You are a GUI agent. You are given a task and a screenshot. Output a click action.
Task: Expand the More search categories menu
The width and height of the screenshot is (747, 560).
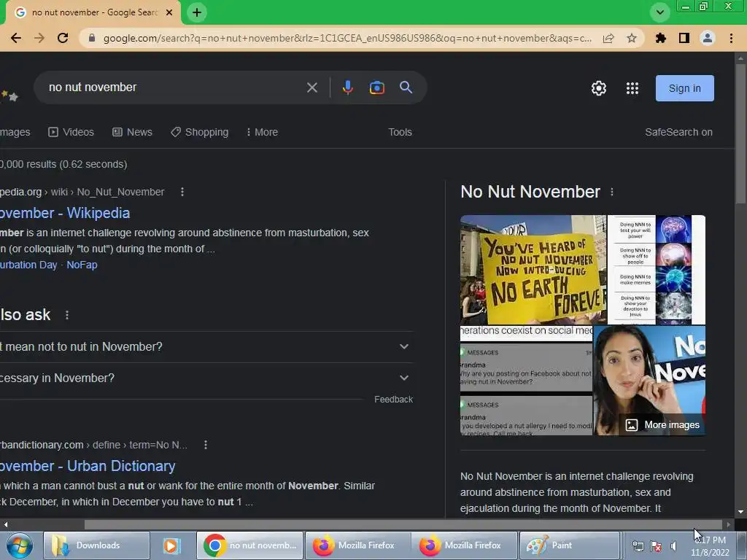(262, 132)
